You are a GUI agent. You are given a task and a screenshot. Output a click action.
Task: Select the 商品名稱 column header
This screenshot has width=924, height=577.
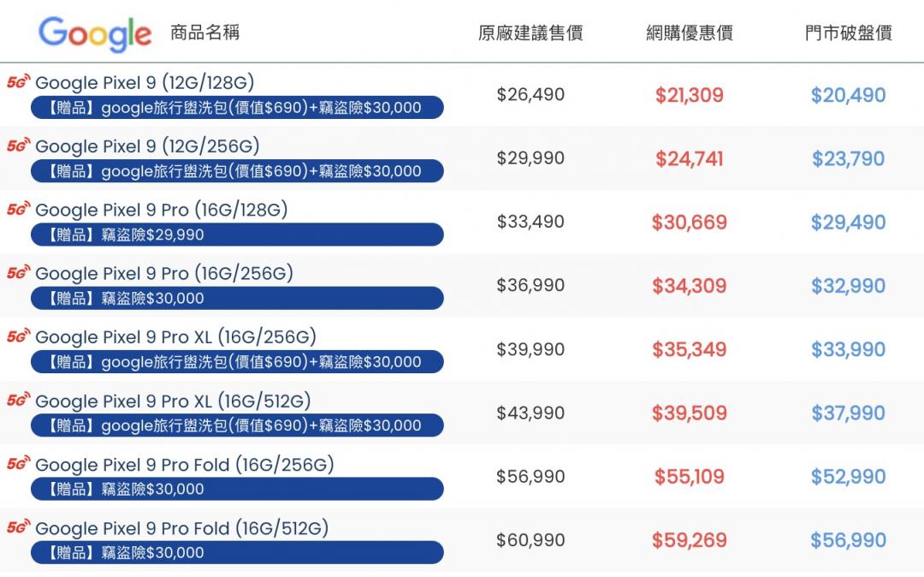coord(205,33)
